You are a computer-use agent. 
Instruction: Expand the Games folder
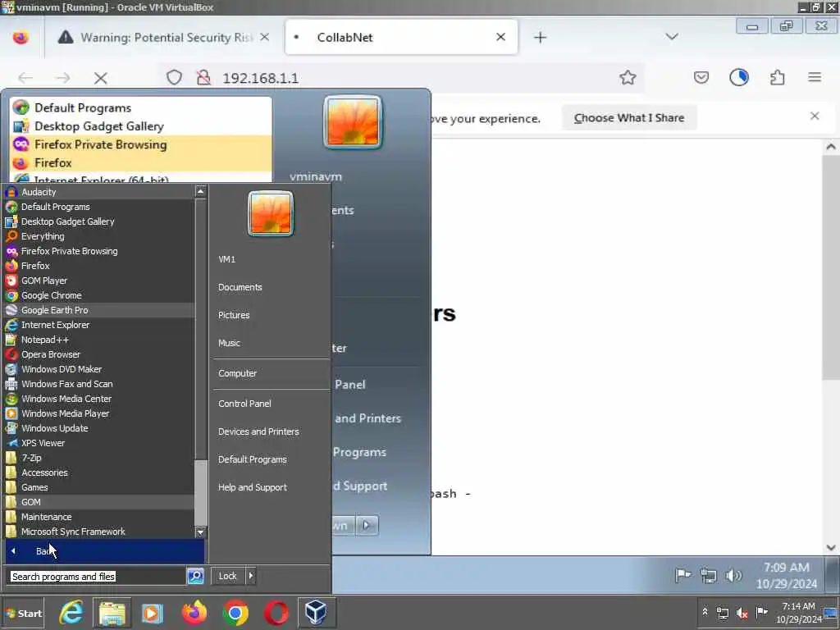pos(99,487)
